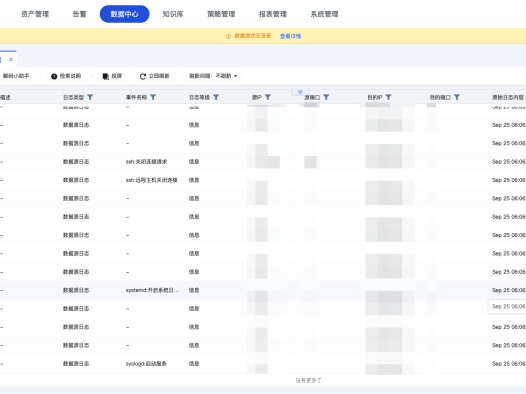The width and height of the screenshot is (526, 394).
Task: Open the 刷新间隔 不刷新 dropdown
Action: 213,76
